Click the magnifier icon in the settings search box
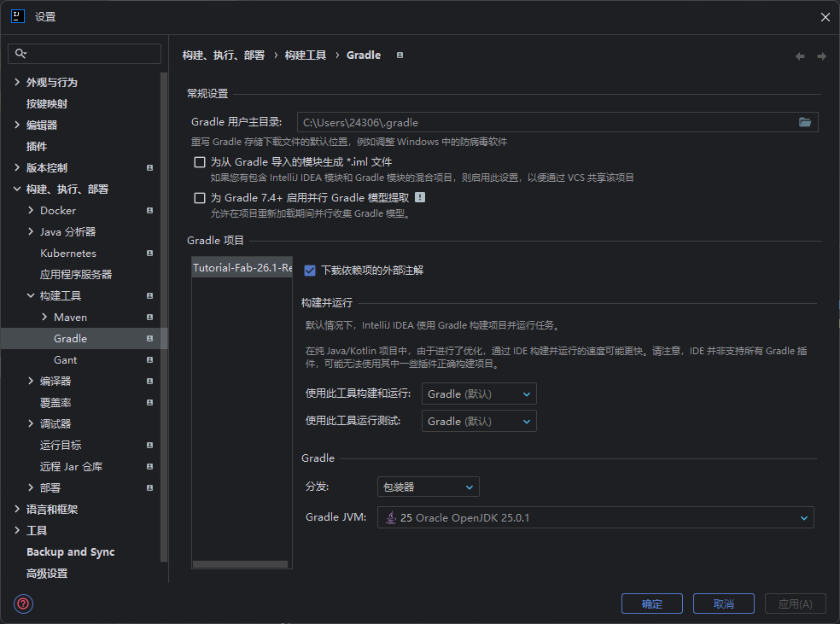840x624 pixels. point(21,53)
